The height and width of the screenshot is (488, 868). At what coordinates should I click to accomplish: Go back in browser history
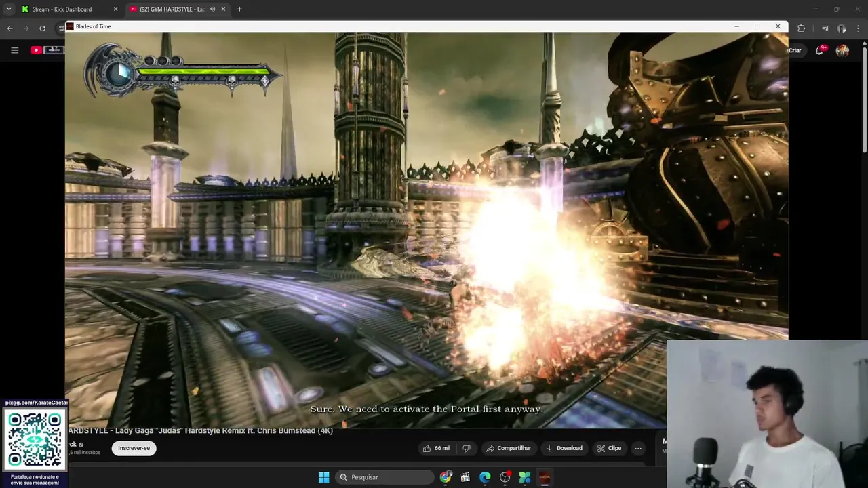click(9, 28)
